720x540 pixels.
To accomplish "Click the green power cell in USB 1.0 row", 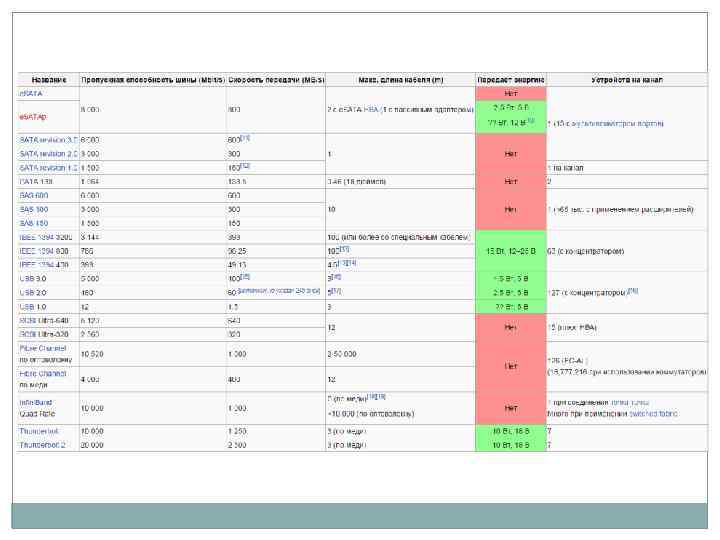I will click(x=511, y=307).
